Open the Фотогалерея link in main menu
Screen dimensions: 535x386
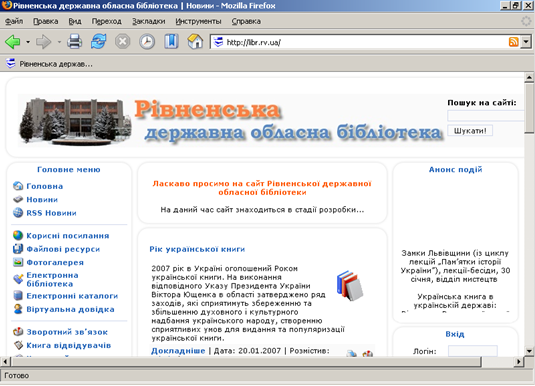[x=55, y=262]
